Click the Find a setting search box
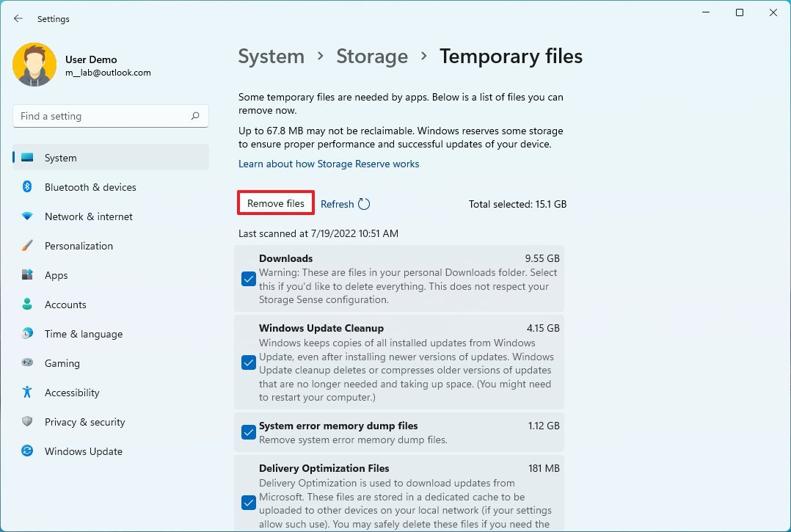The height and width of the screenshot is (532, 791). 103,116
